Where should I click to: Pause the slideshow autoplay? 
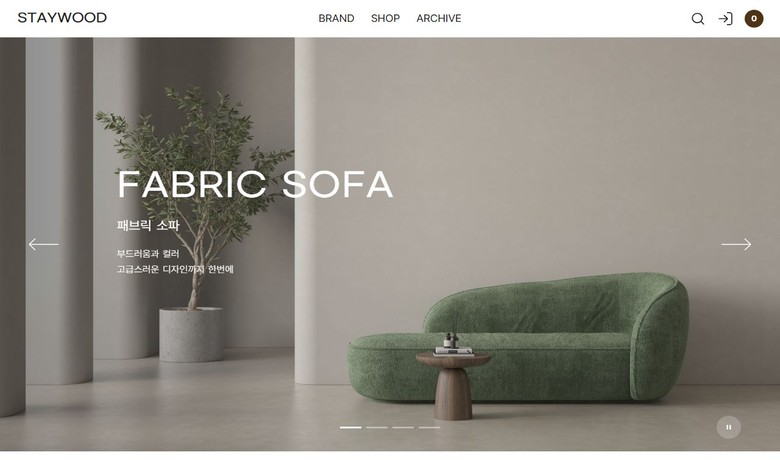(x=729, y=427)
